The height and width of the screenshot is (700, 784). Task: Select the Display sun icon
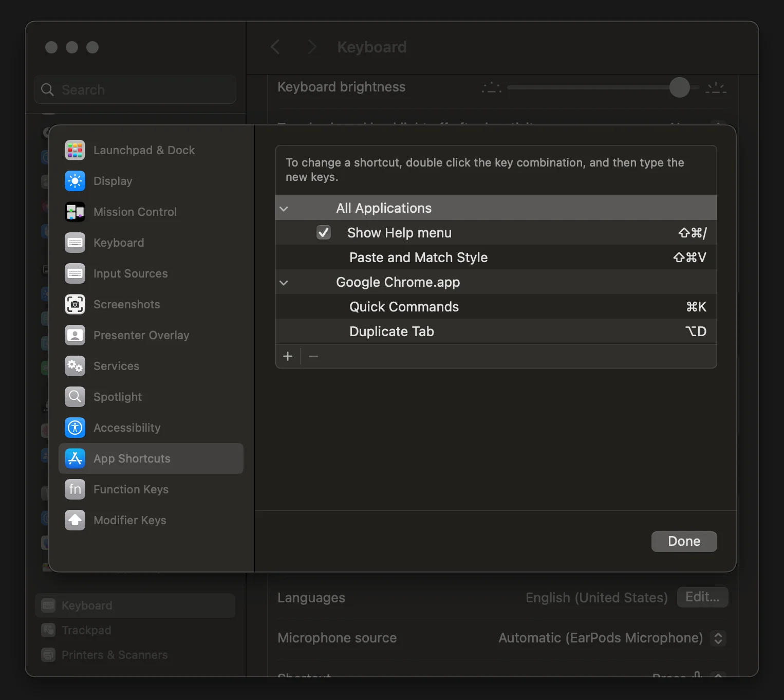(x=75, y=181)
